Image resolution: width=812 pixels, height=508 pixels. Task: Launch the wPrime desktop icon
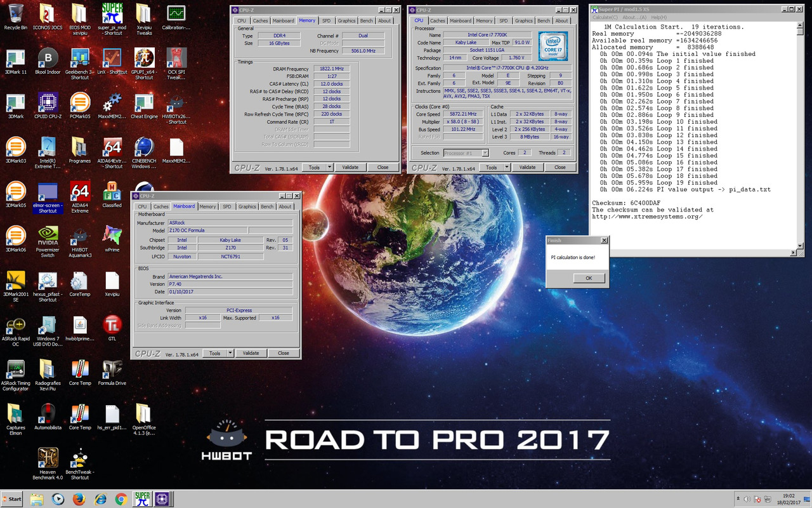click(x=112, y=239)
